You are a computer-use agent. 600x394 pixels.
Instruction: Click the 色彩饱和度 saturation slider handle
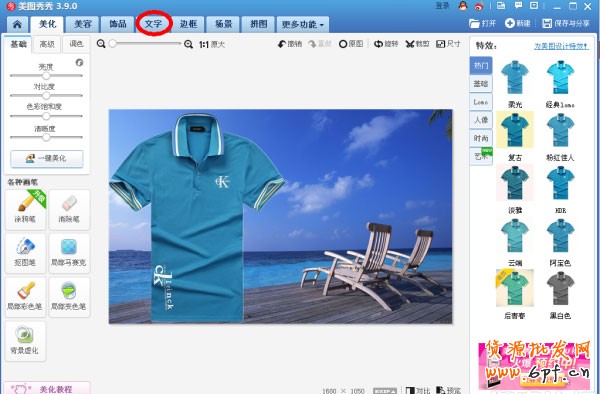(x=46, y=116)
